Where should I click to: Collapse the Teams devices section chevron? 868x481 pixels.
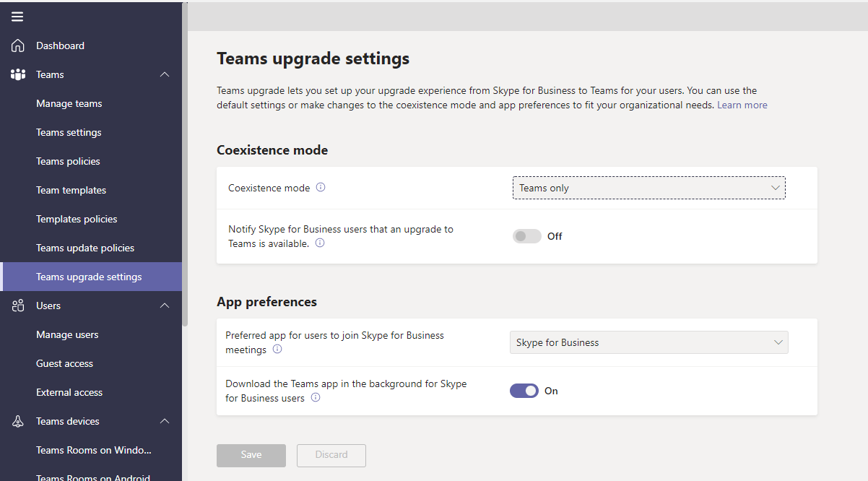[x=165, y=421]
